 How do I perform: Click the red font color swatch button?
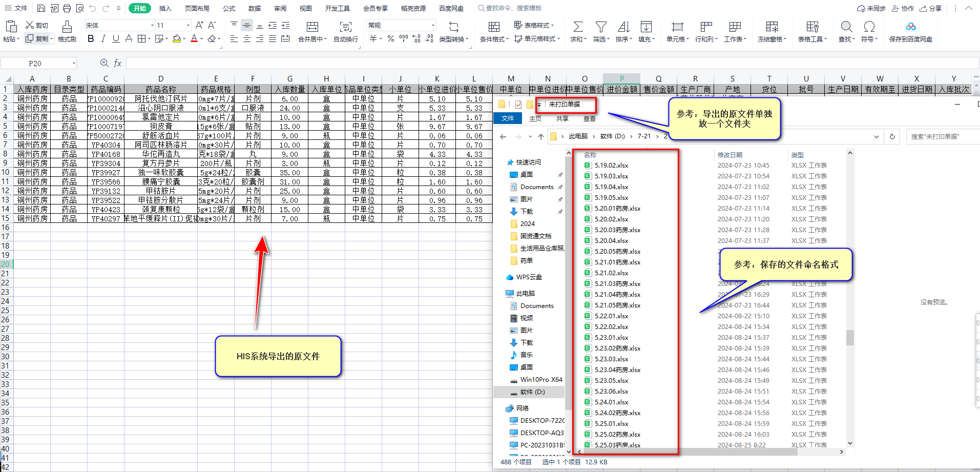[x=194, y=38]
